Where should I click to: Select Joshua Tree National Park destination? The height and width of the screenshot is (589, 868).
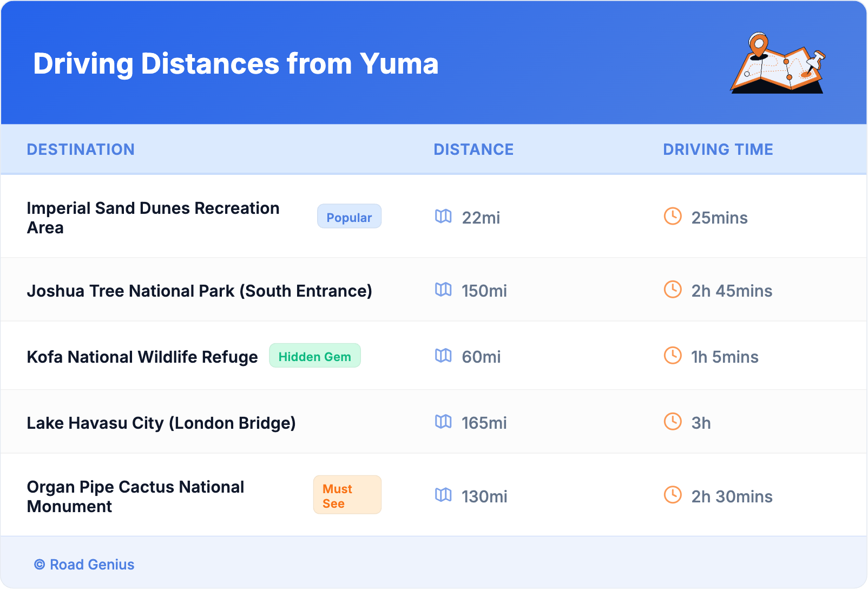pyautogui.click(x=199, y=291)
